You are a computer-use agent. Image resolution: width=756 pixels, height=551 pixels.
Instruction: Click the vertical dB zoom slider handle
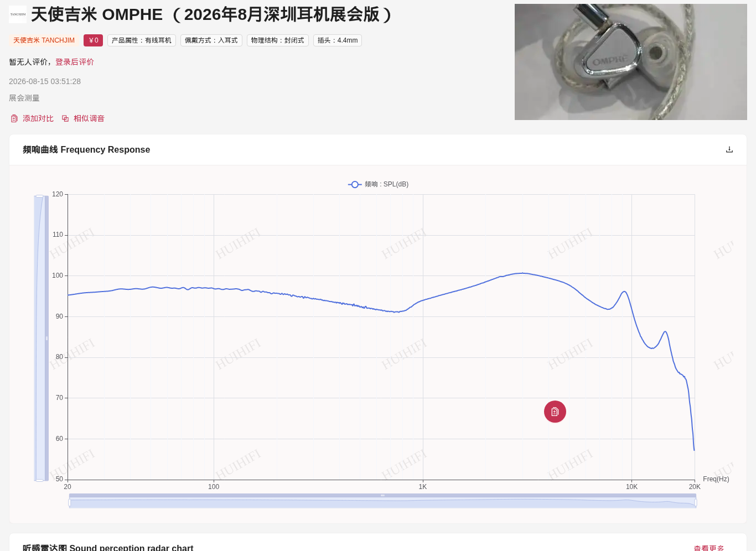pos(46,338)
